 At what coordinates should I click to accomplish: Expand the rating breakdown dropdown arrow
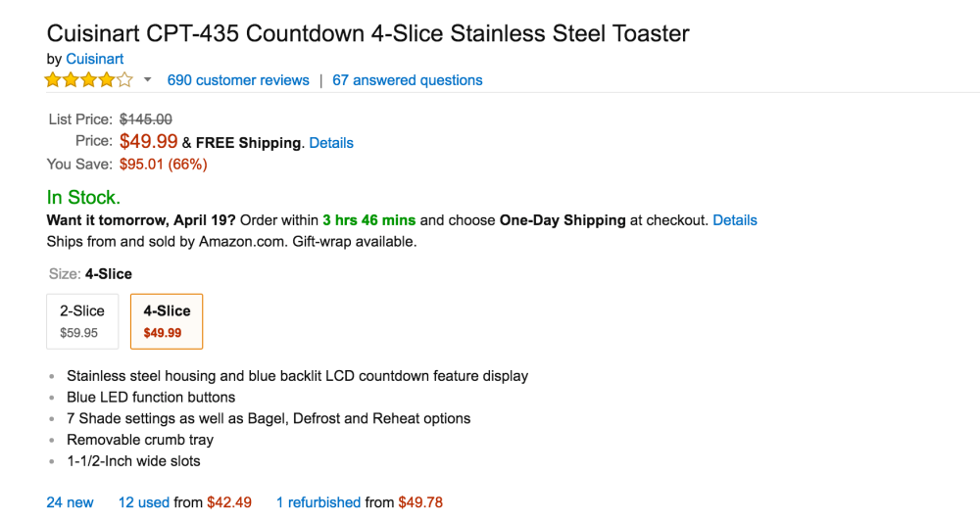click(x=147, y=80)
